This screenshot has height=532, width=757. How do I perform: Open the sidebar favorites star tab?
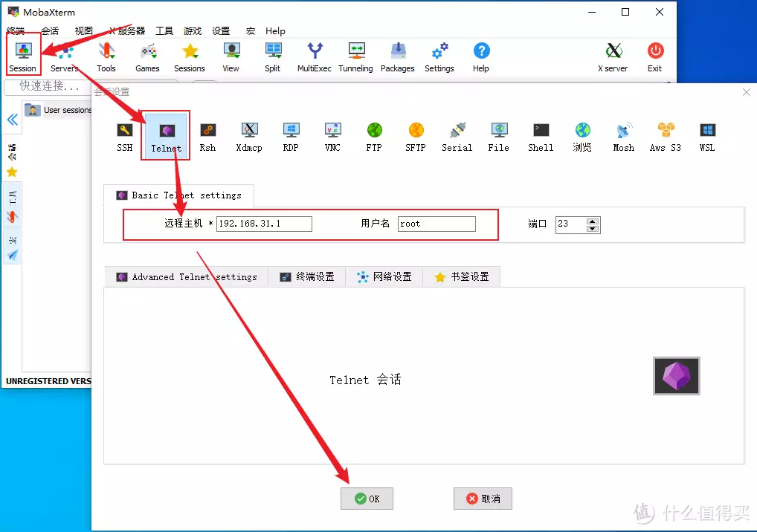(12, 172)
